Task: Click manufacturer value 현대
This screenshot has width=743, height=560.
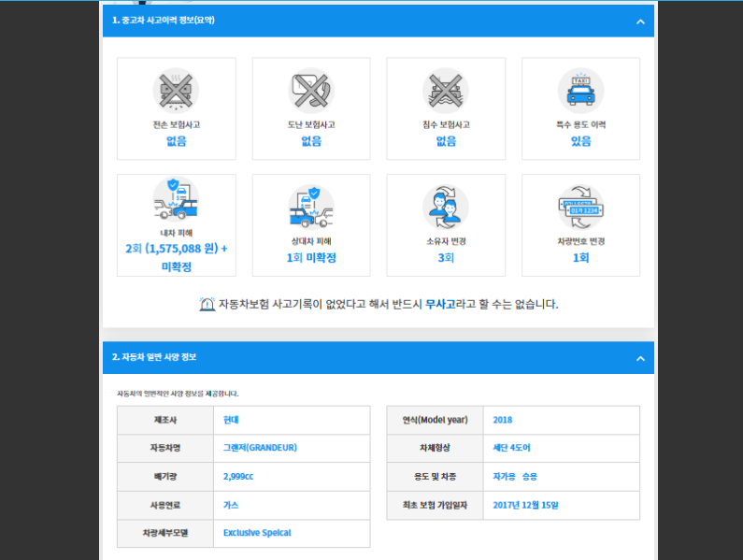Action: (x=231, y=420)
